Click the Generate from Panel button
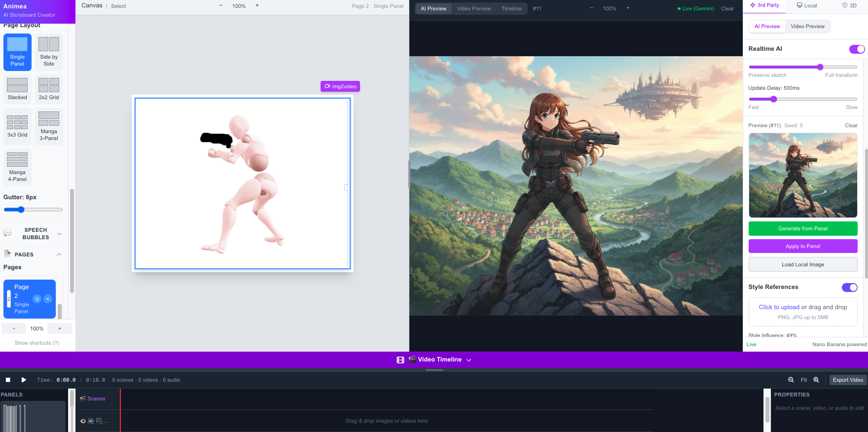The width and height of the screenshot is (868, 432). point(802,228)
